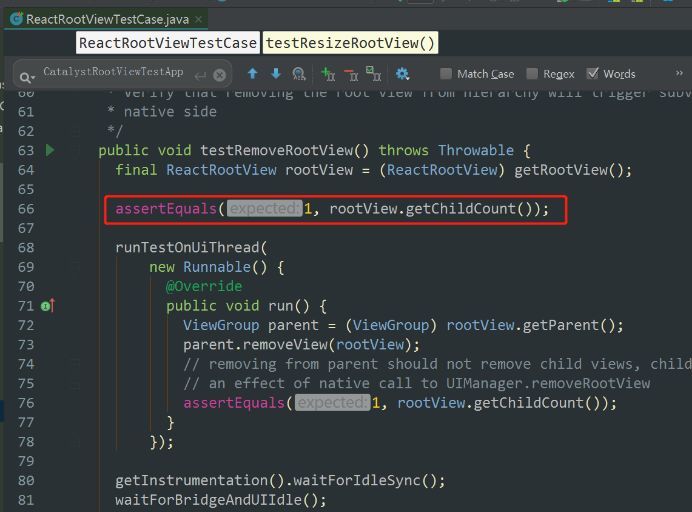Run testRemoveRootView from gutter arrow

[x=50, y=150]
